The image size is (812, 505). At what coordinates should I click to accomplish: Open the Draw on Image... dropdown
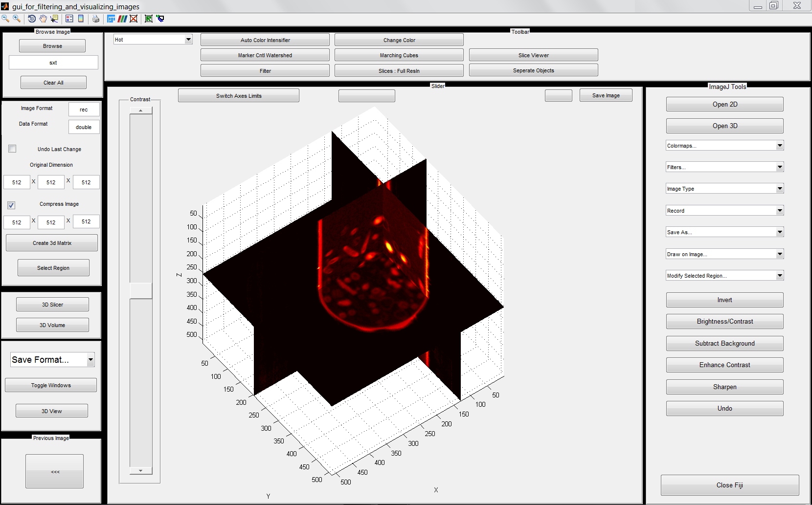tap(724, 254)
